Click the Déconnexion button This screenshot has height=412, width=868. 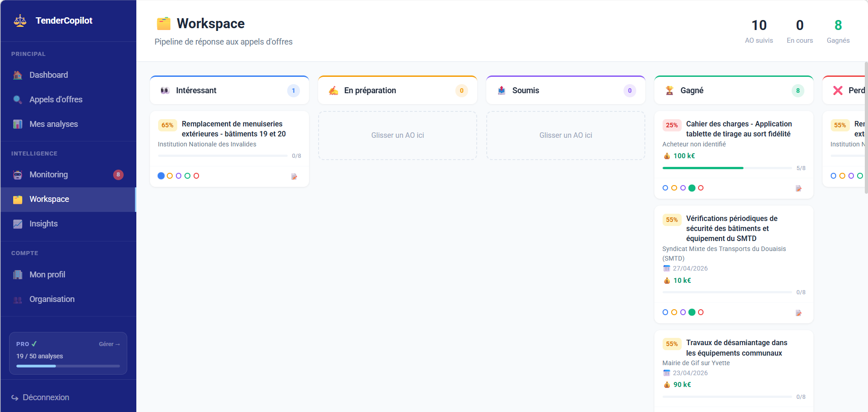pyautogui.click(x=45, y=397)
